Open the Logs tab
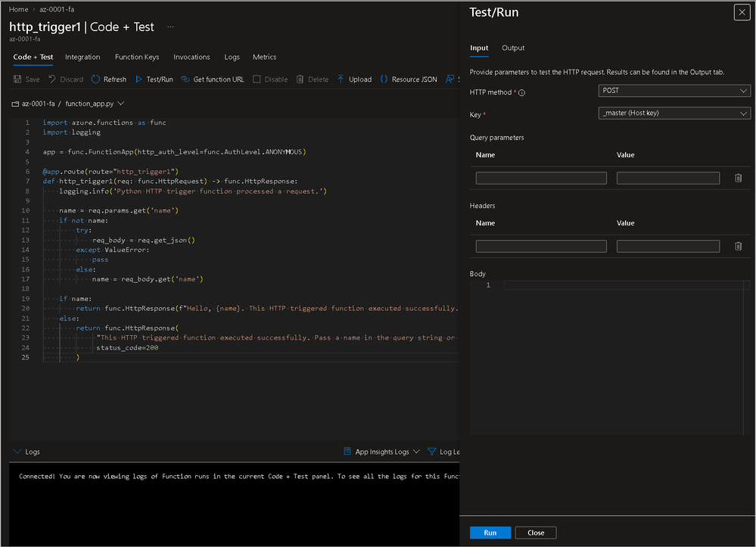Screen dimensions: 756x547 (232, 57)
